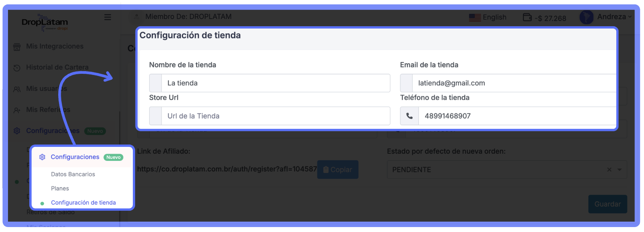
Task: Click the Historial de Cartera history icon
Action: tap(17, 68)
